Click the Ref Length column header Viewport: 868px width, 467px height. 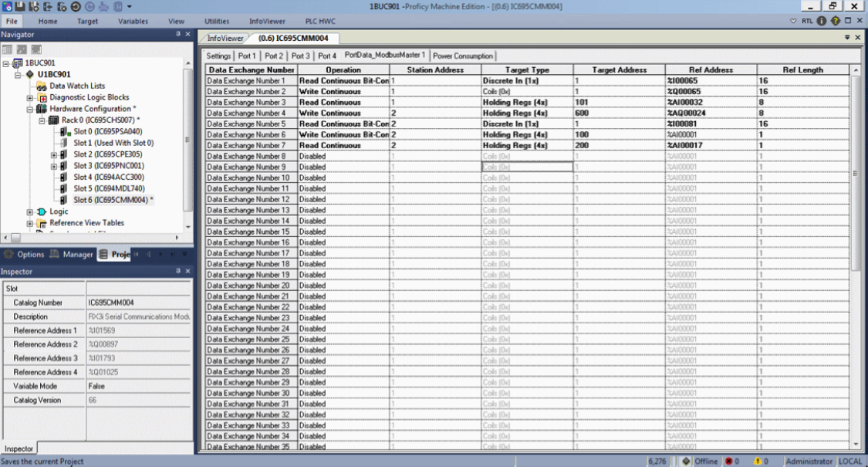[x=802, y=69]
